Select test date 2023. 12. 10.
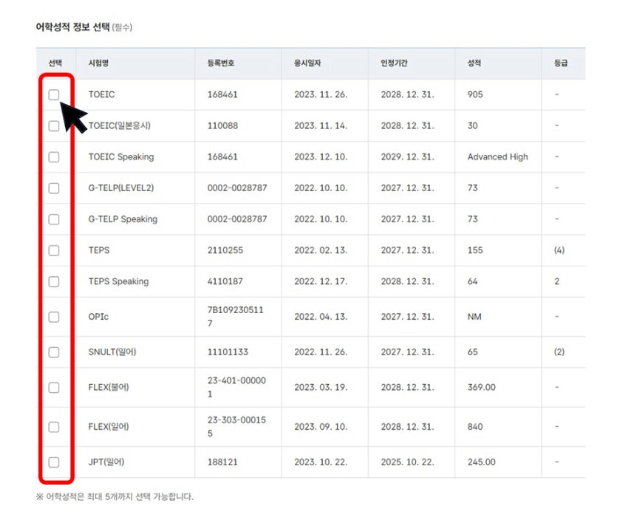Screen dimensions: 618x514 pos(321,157)
